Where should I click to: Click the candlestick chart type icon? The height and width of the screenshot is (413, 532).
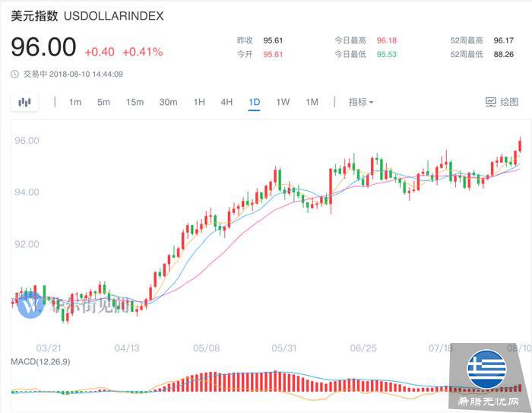25,102
